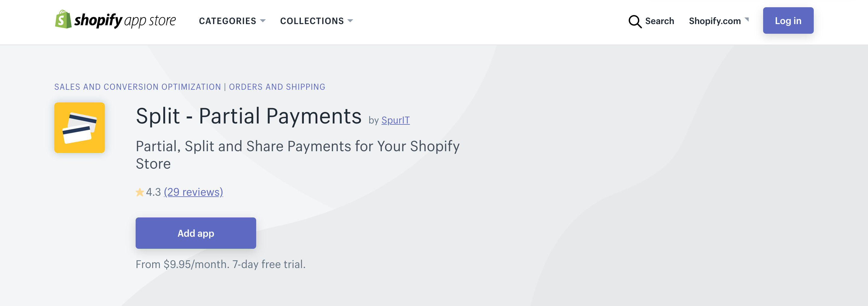Go to Sales and Conversion Optimization category
Image resolution: width=868 pixels, height=306 pixels.
click(x=137, y=87)
